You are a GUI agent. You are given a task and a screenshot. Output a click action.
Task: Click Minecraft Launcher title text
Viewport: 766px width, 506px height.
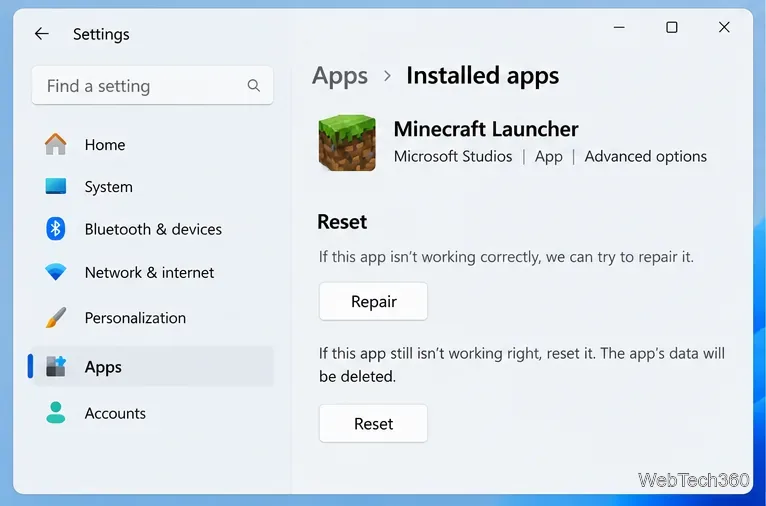pos(486,129)
